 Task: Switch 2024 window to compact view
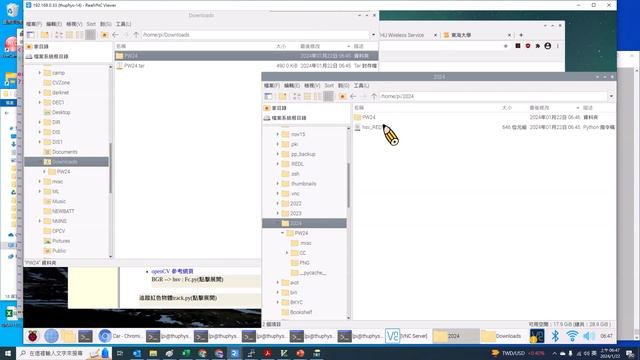point(318,96)
